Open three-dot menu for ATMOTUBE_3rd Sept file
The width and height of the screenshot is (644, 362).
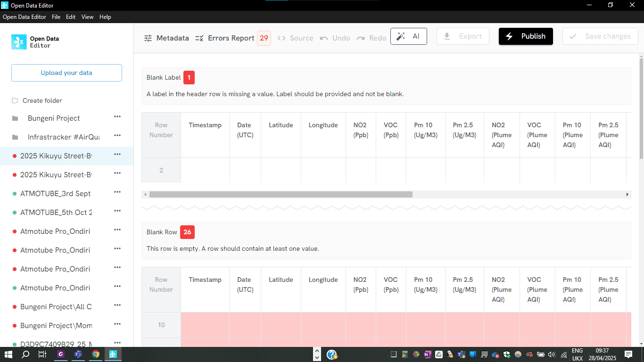117,192
